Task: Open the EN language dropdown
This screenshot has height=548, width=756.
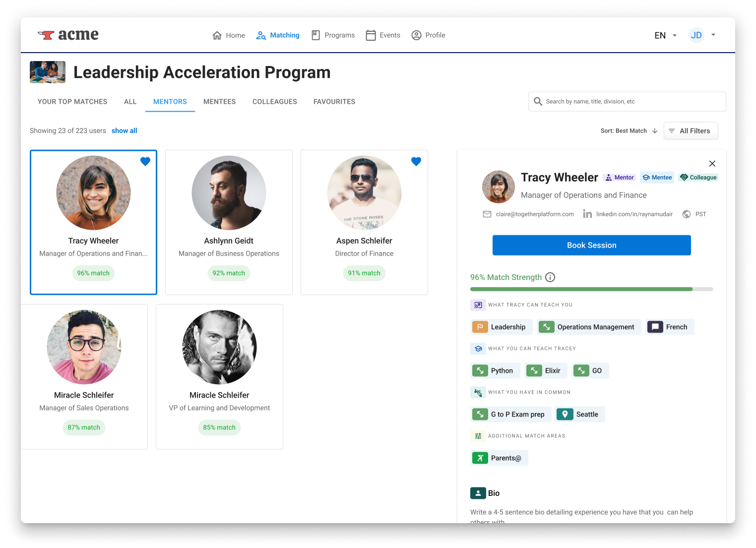Action: click(x=665, y=35)
